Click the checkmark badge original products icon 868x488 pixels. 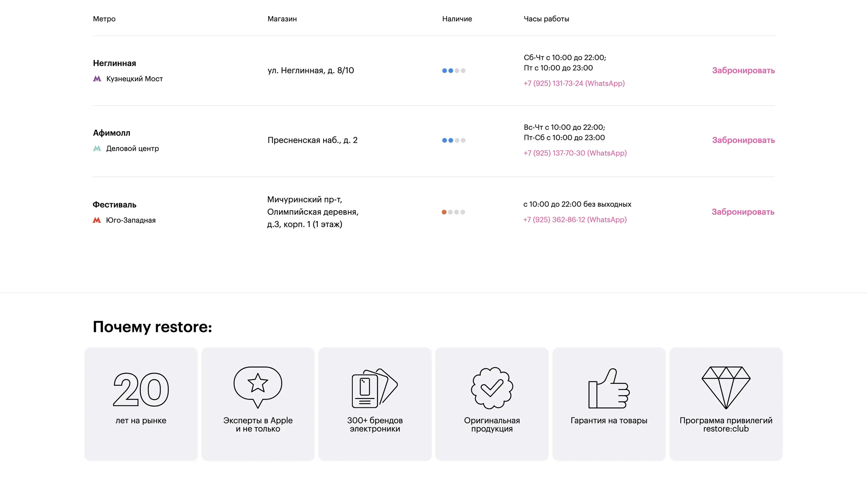tap(492, 388)
